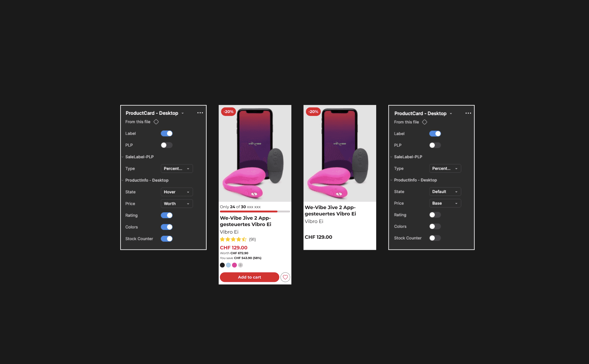The width and height of the screenshot is (589, 364).
Task: Open the Price dropdown showing Base
Action: [445, 203]
